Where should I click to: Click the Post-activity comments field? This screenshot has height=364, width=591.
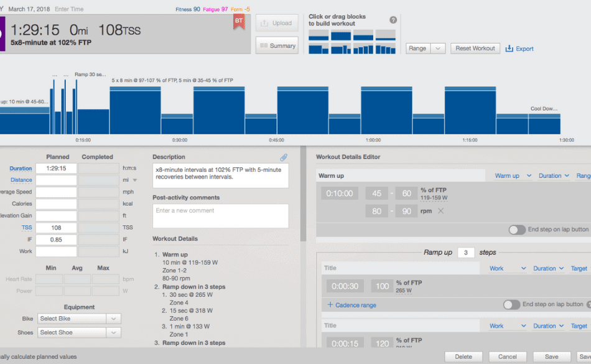[220, 216]
